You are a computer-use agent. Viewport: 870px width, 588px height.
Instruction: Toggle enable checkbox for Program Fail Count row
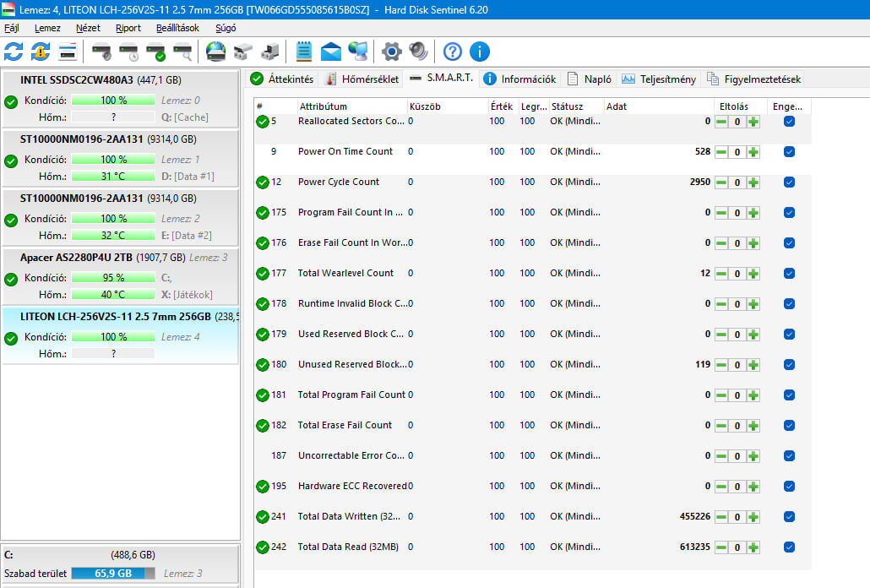[789, 212]
